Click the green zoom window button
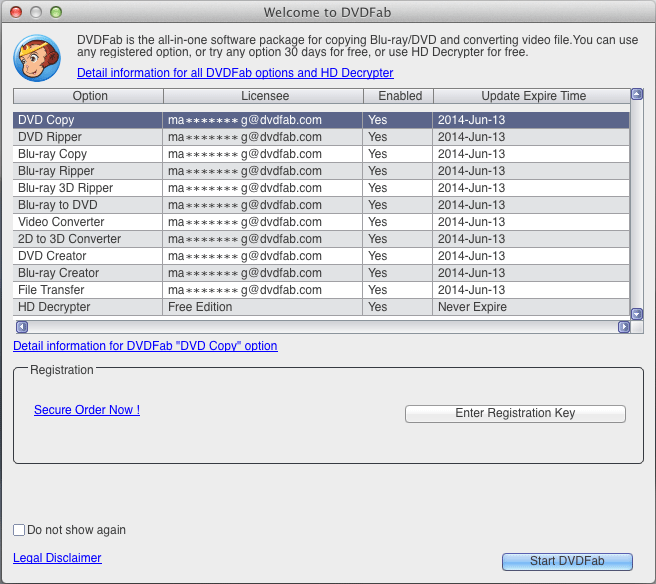Screen dimensions: 656x584 pos(56,12)
